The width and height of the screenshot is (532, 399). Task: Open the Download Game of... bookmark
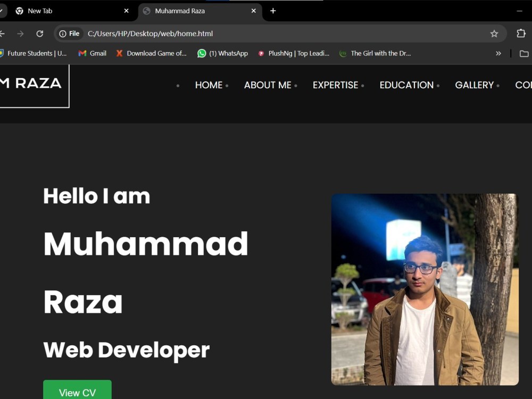point(151,53)
